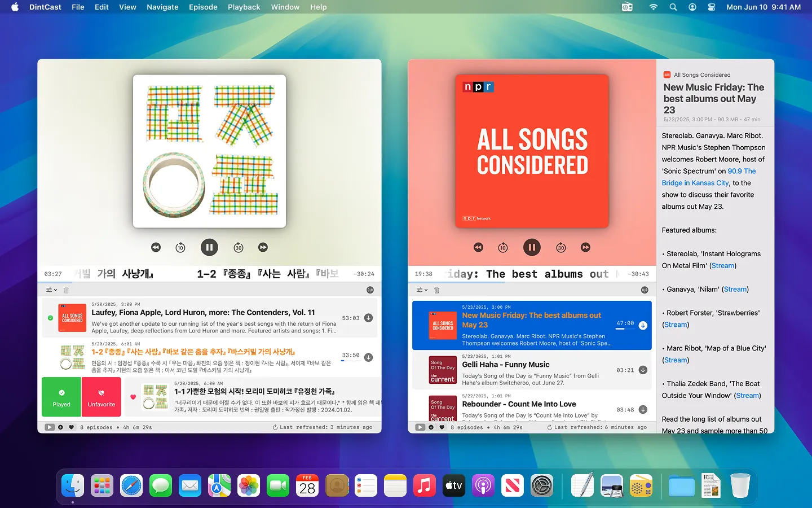The image size is (812, 508).
Task: Toggle the play-queue filter in left window footer
Action: [50, 427]
